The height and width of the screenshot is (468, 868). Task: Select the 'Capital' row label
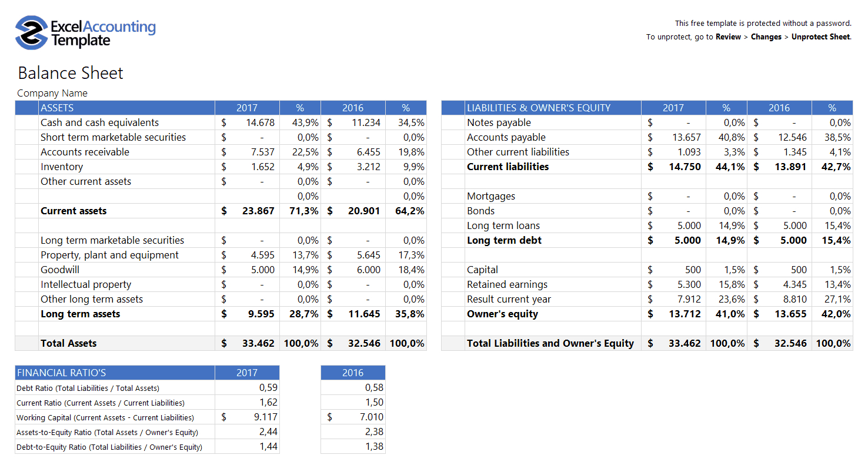click(482, 270)
